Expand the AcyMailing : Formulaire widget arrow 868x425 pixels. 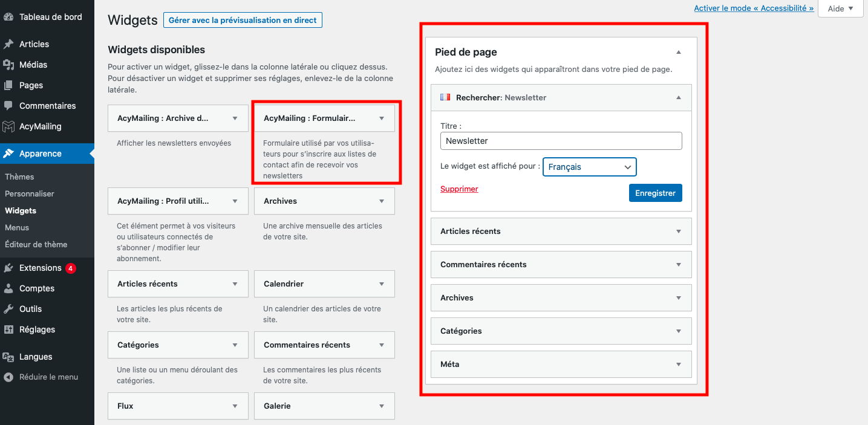pyautogui.click(x=381, y=118)
